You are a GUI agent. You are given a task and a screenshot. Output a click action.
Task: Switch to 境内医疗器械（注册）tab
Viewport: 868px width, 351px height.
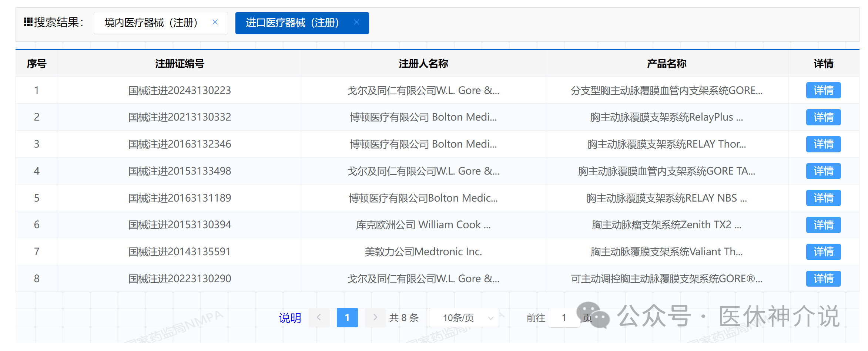coord(151,23)
